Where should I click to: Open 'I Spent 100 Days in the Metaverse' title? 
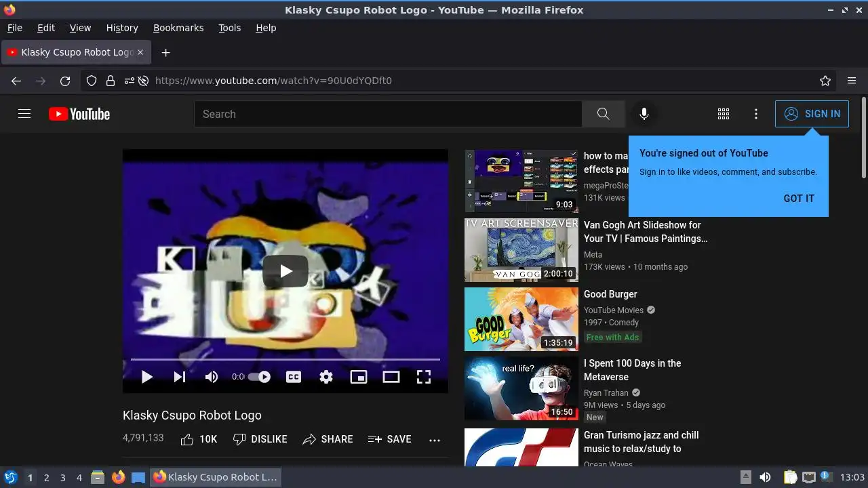pyautogui.click(x=633, y=370)
